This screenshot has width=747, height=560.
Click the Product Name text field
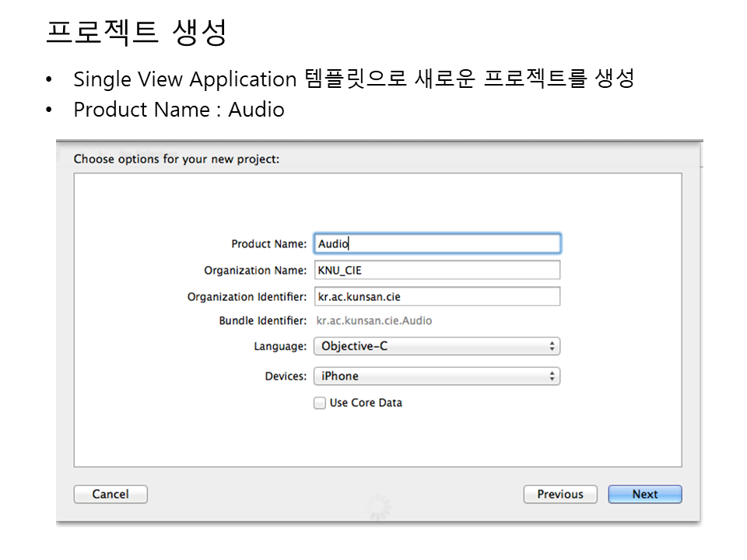(x=437, y=243)
